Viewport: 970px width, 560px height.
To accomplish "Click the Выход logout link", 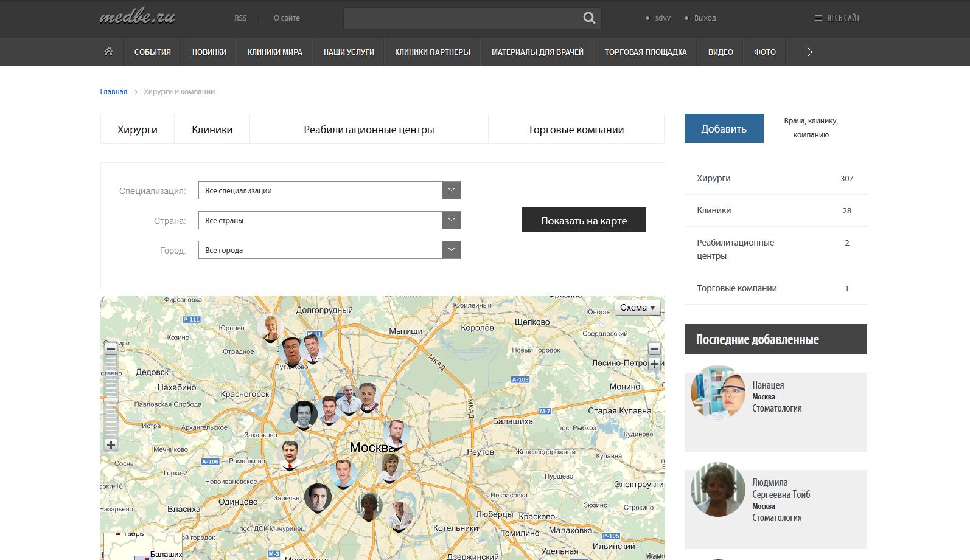I will pos(705,18).
